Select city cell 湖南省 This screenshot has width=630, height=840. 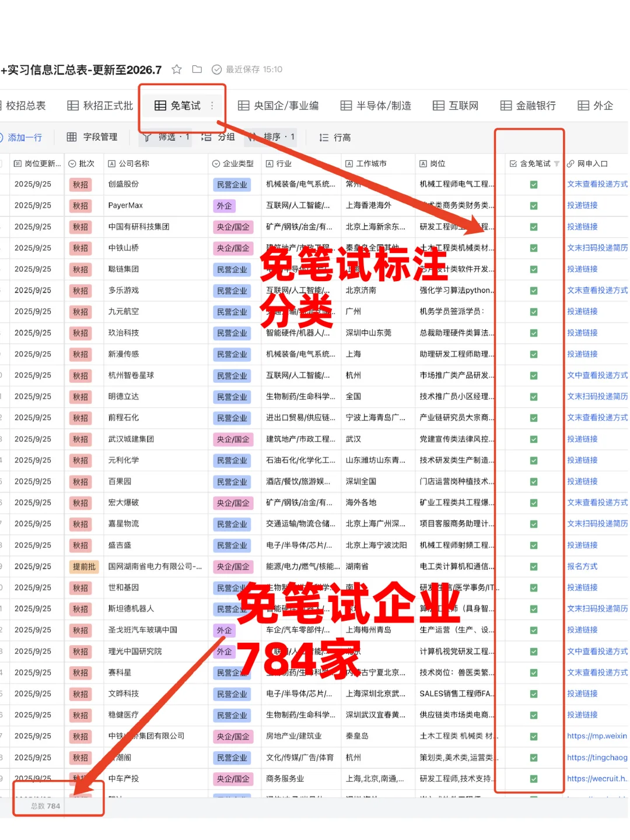click(377, 566)
